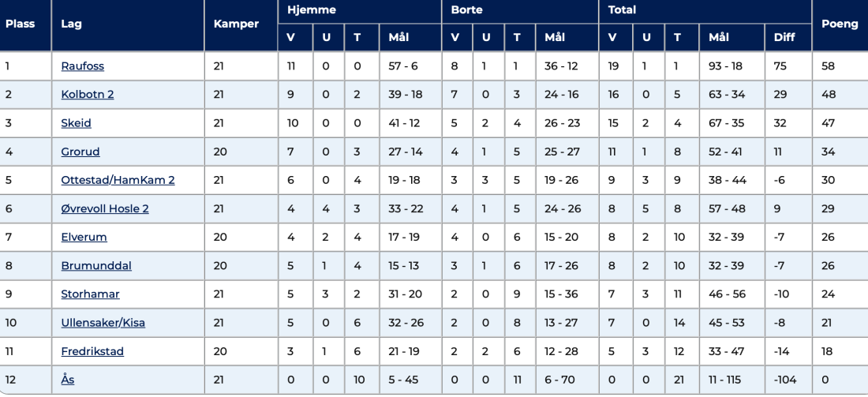Select the Storhamar team link

point(90,294)
